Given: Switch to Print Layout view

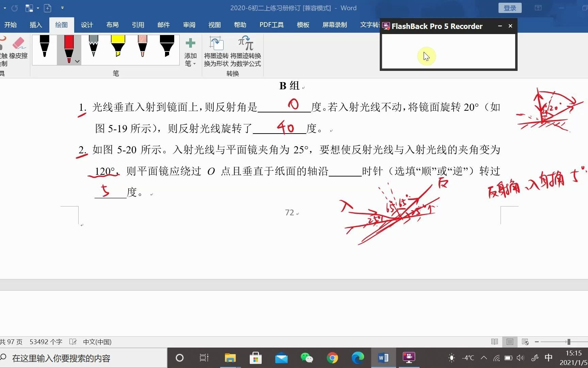Looking at the screenshot, I should coord(510,342).
